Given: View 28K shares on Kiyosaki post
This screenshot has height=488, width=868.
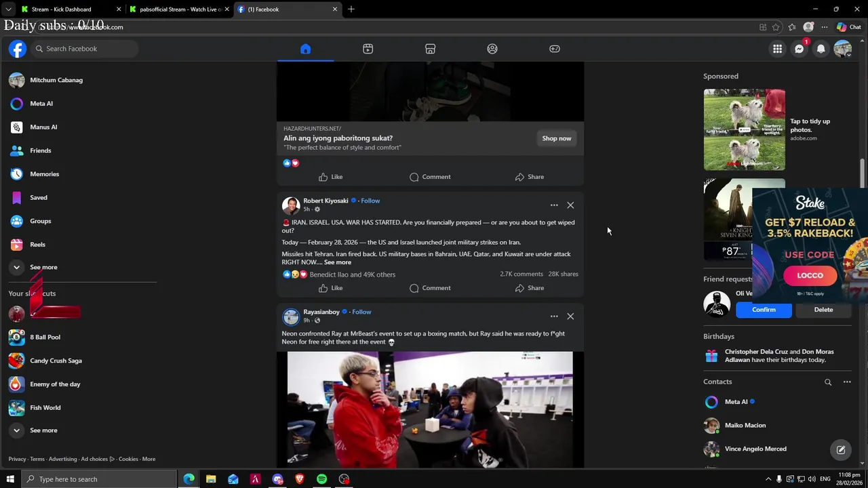Looking at the screenshot, I should 563,274.
